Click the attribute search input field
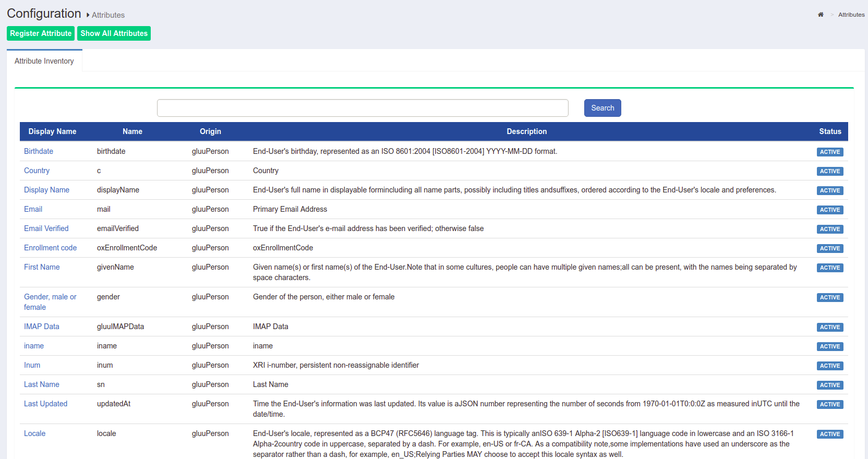Viewport: 868px width, 459px height. [363, 108]
